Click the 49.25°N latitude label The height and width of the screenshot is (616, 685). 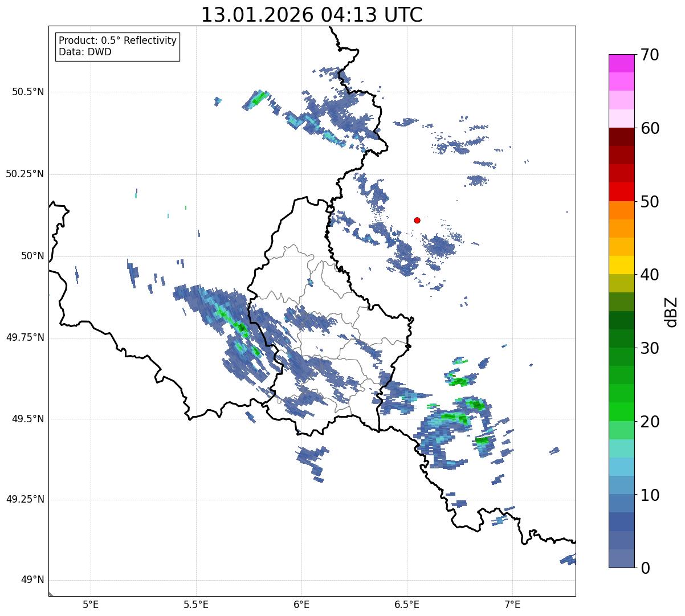(25, 500)
